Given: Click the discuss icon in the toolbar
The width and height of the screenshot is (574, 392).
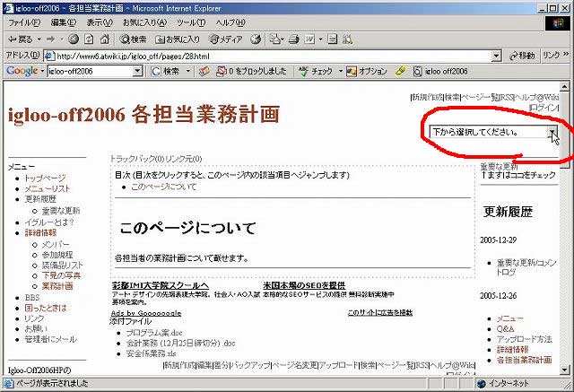Looking at the screenshot, I should (x=333, y=39).
